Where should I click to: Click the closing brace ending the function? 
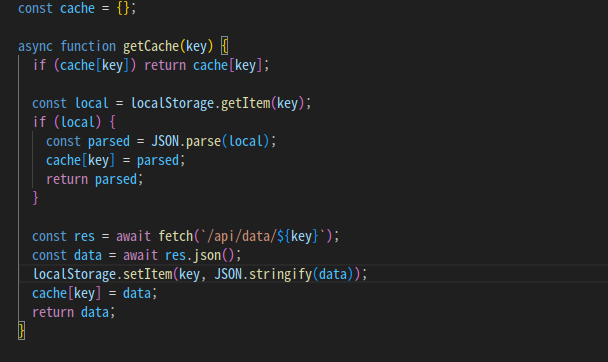21,331
